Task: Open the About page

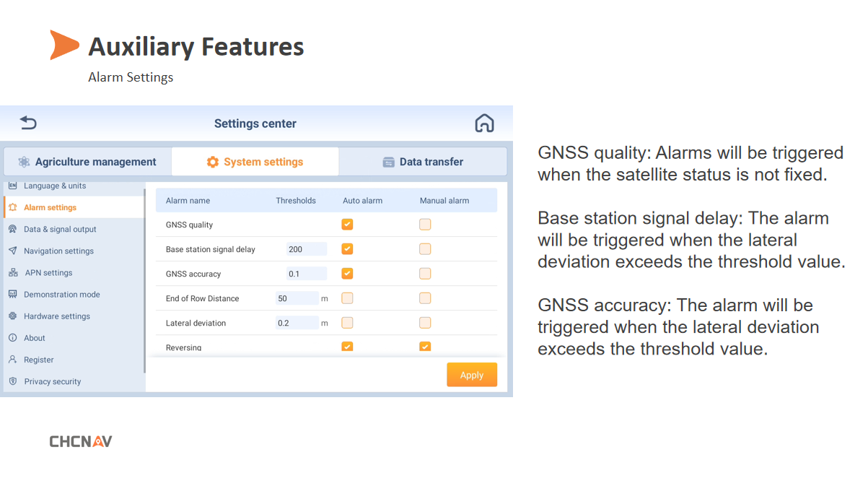Action: [x=12, y=337]
